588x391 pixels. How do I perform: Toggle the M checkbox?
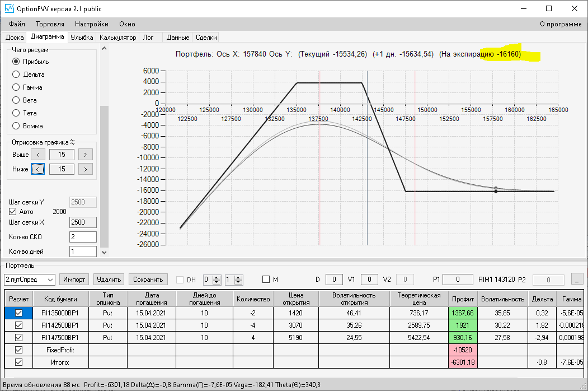point(266,280)
